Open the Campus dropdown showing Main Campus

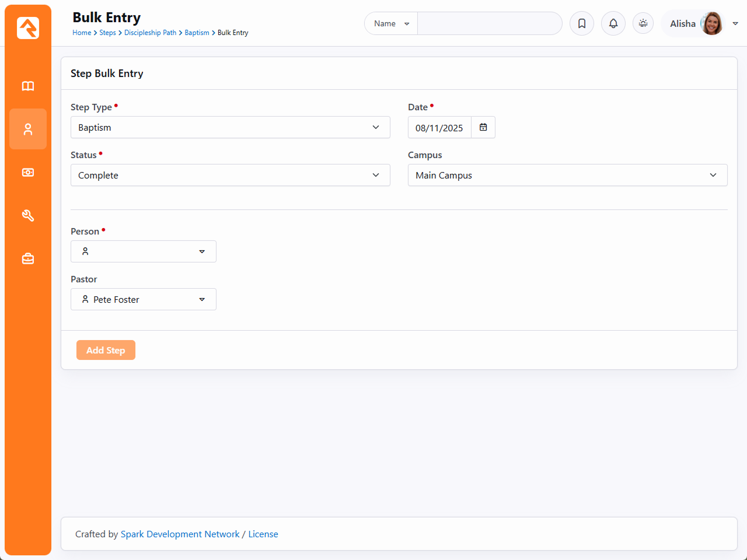coord(567,175)
